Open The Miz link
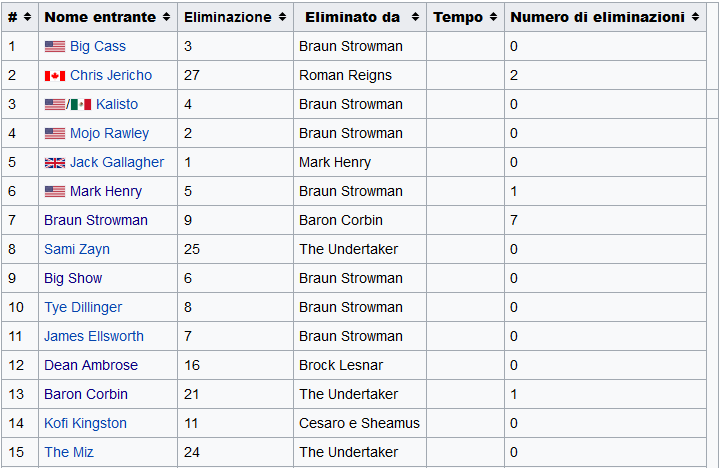 (x=69, y=452)
